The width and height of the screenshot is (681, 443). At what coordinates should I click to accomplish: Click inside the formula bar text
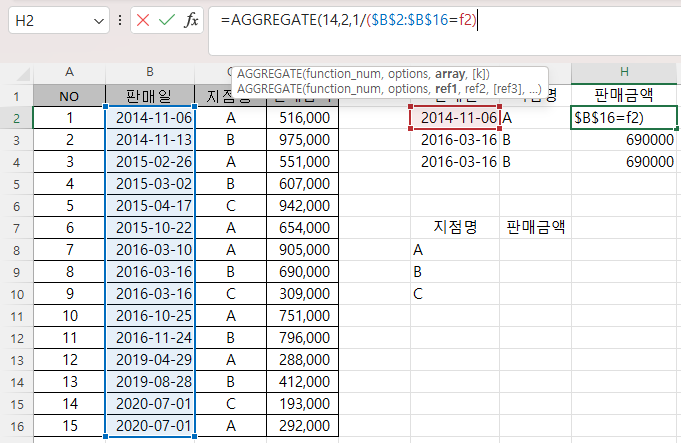(349, 20)
